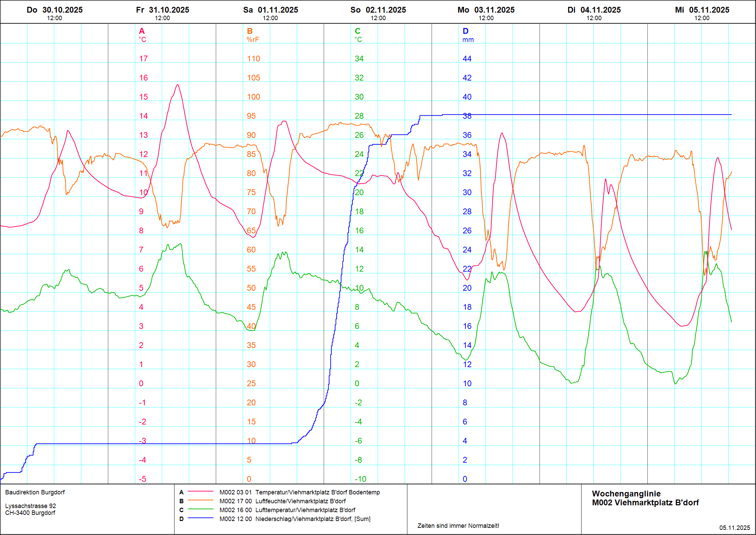Click the green axis letter C
The image size is (756, 535).
[x=358, y=31]
